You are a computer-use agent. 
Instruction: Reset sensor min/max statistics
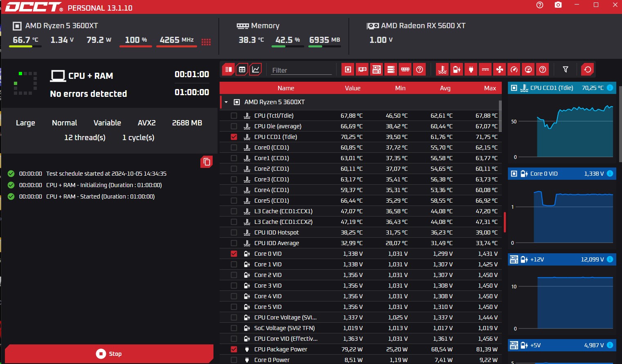(x=588, y=69)
